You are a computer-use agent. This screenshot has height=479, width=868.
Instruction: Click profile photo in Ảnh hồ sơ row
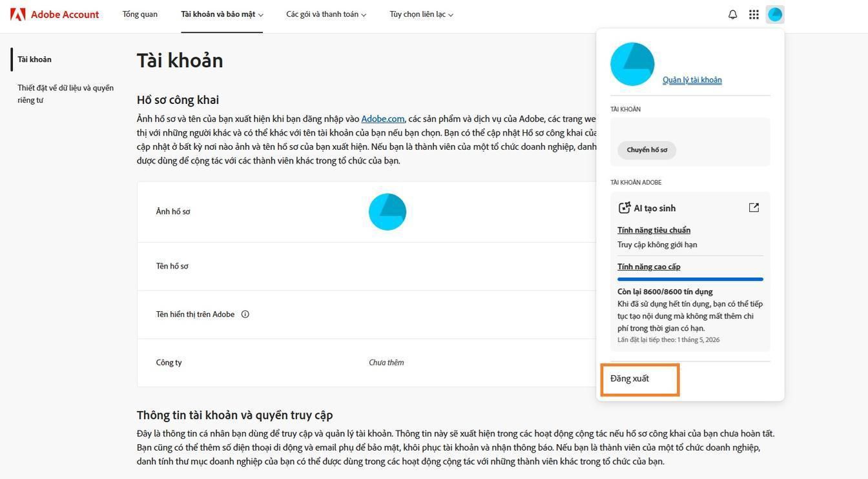(x=387, y=212)
